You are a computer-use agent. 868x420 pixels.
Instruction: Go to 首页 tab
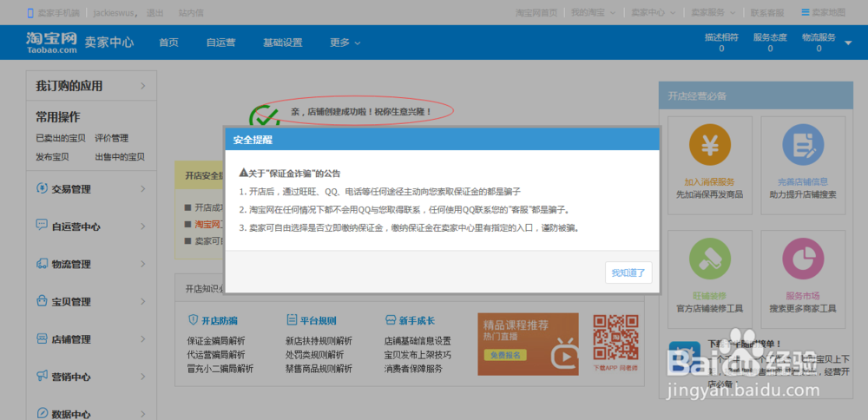168,43
